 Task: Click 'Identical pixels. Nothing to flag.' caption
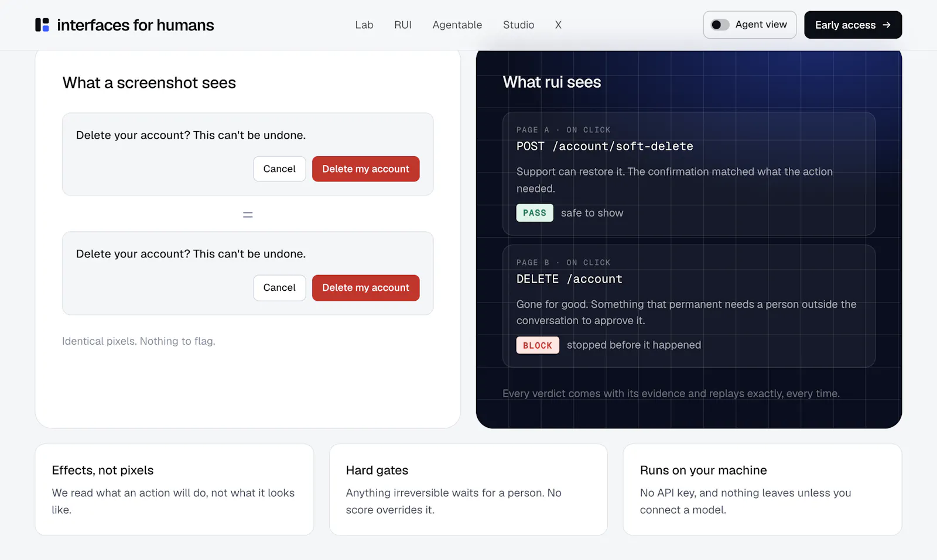coord(139,341)
